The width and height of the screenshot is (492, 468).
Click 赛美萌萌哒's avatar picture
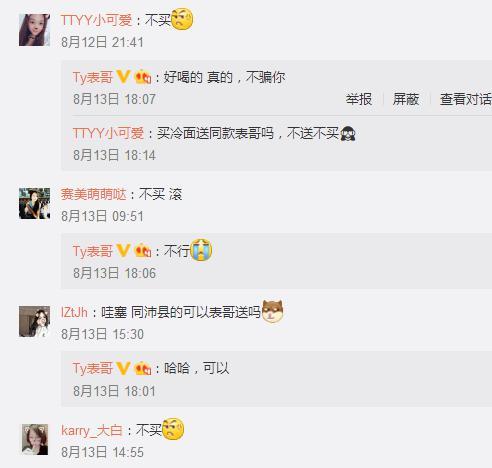point(34,203)
